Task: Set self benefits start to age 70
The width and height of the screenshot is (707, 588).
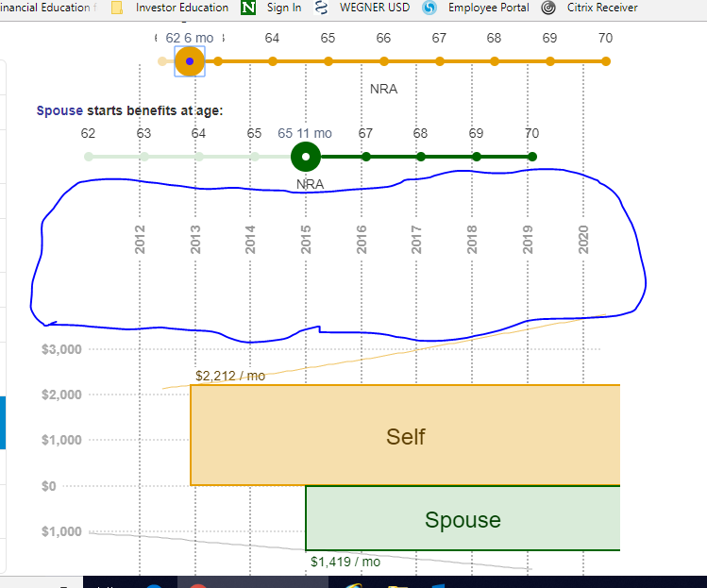Action: 606,61
